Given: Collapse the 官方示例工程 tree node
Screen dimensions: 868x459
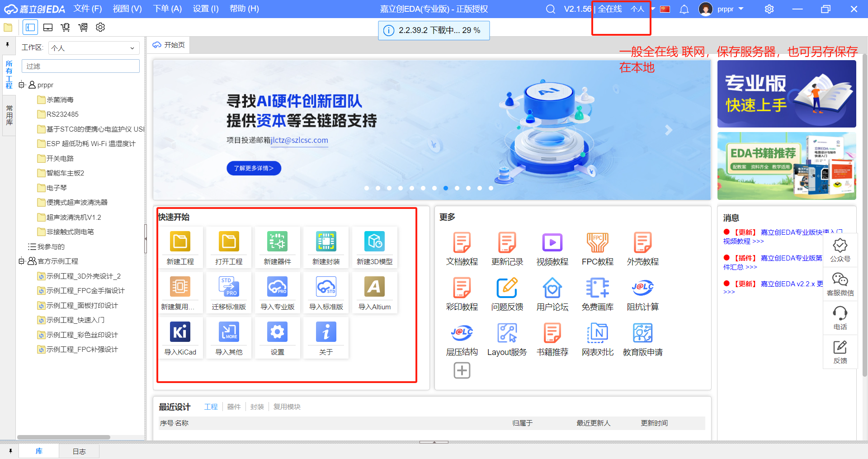Looking at the screenshot, I should coord(21,261).
